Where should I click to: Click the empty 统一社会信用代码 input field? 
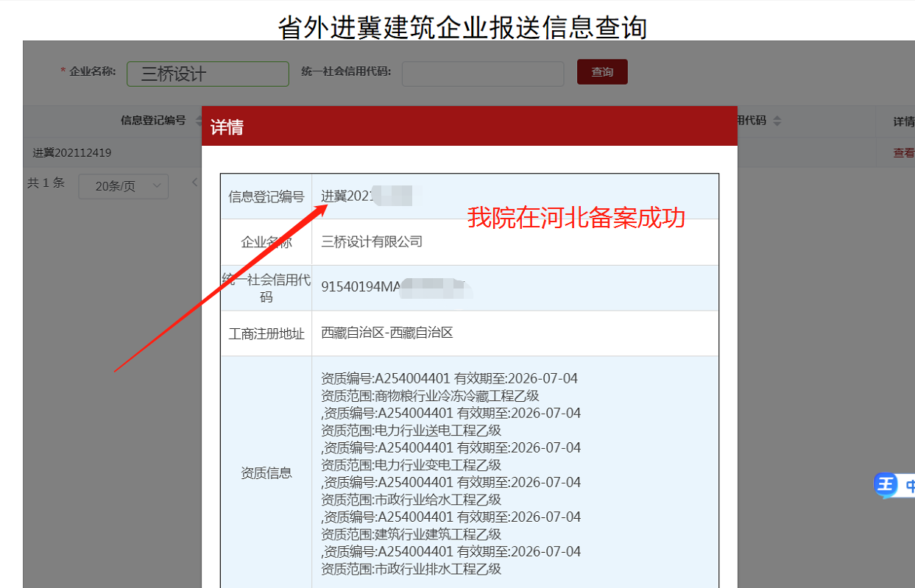pos(482,74)
